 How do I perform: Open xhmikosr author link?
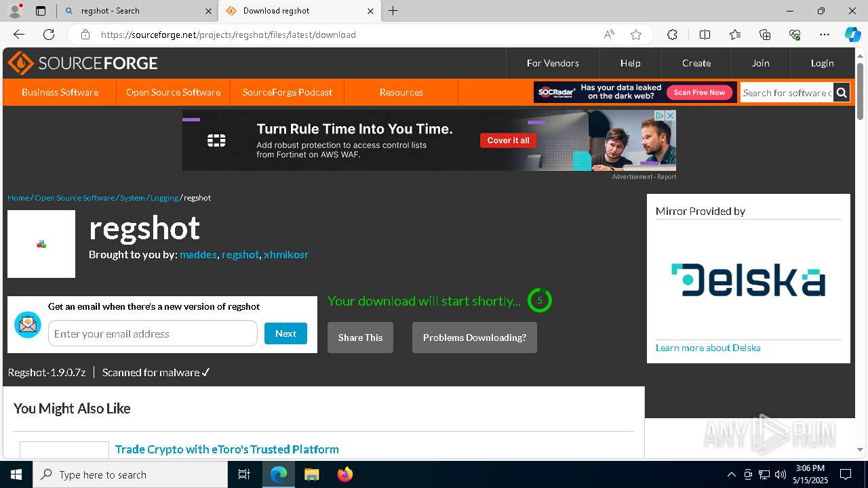click(286, 255)
